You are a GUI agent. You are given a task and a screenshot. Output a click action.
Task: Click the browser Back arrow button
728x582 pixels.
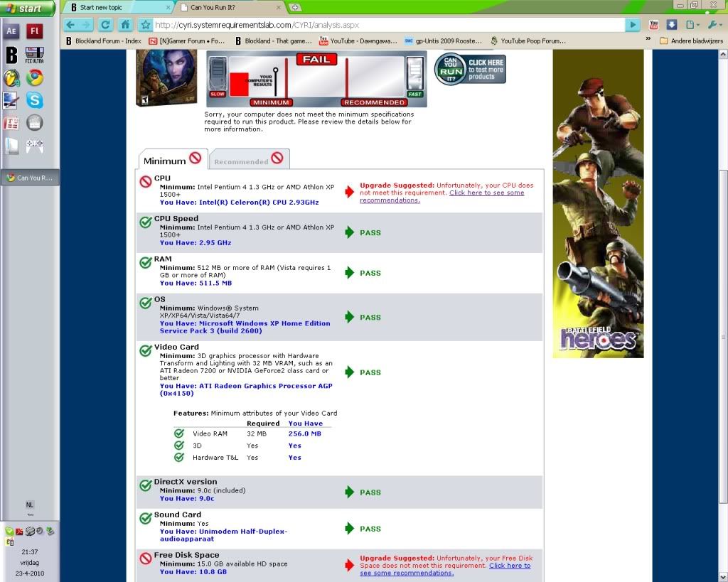coord(70,25)
